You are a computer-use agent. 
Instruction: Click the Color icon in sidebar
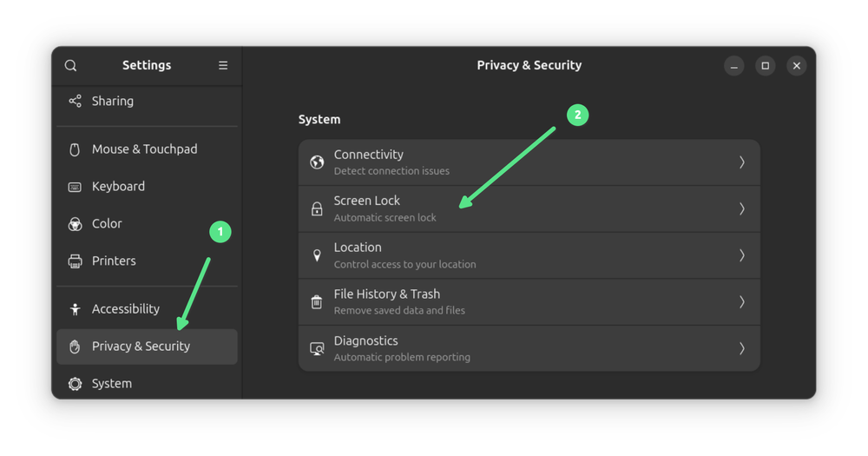point(76,224)
